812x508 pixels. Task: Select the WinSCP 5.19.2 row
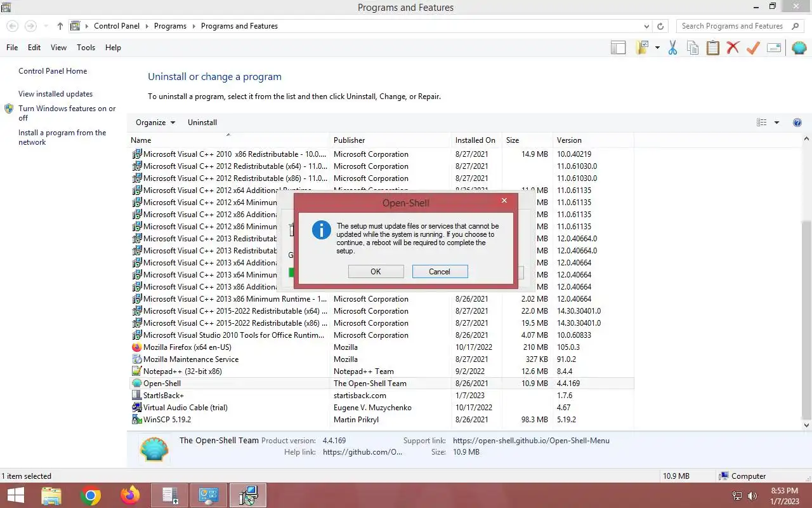pos(381,420)
